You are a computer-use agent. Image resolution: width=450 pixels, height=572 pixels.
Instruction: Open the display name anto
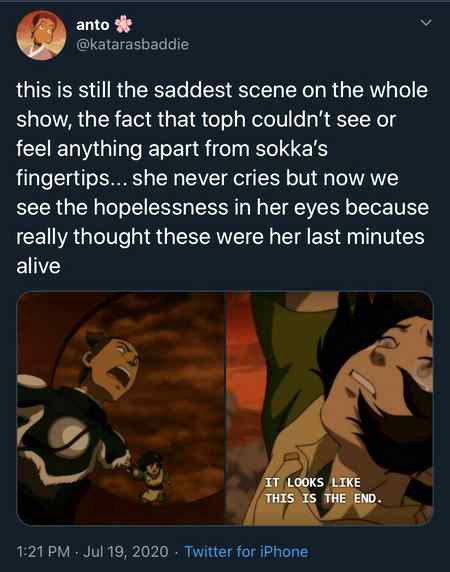click(x=93, y=25)
